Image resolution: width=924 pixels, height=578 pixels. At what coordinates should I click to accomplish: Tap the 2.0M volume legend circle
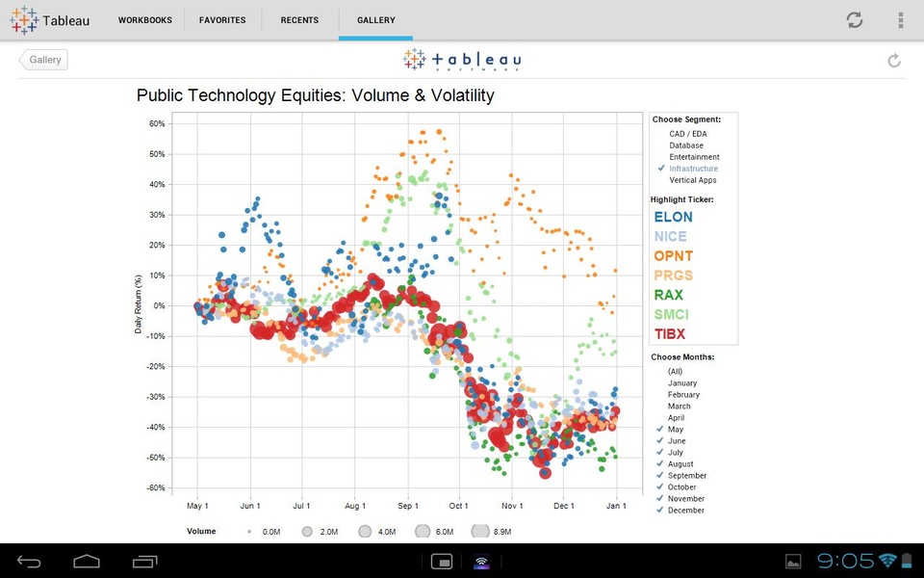click(307, 532)
